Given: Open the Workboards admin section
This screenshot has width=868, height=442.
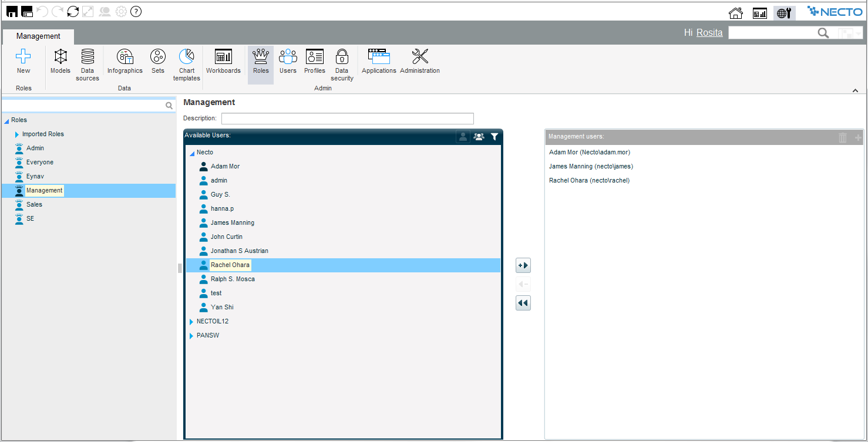Looking at the screenshot, I should click(223, 61).
